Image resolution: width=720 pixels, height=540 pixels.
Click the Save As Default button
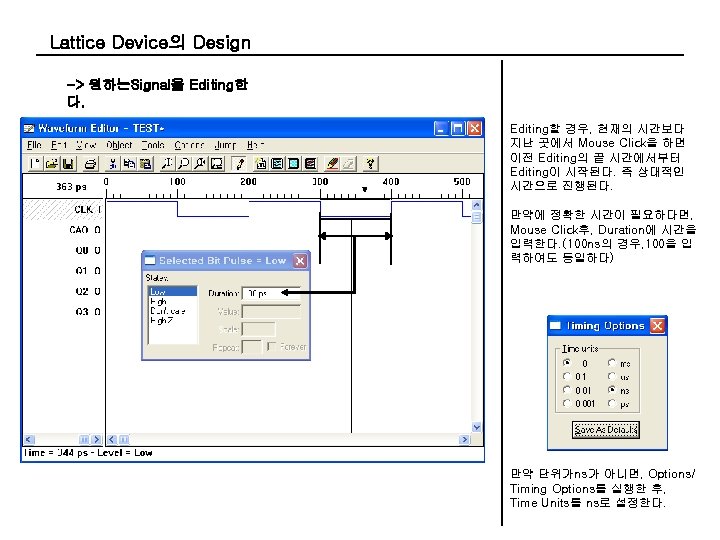tap(605, 430)
